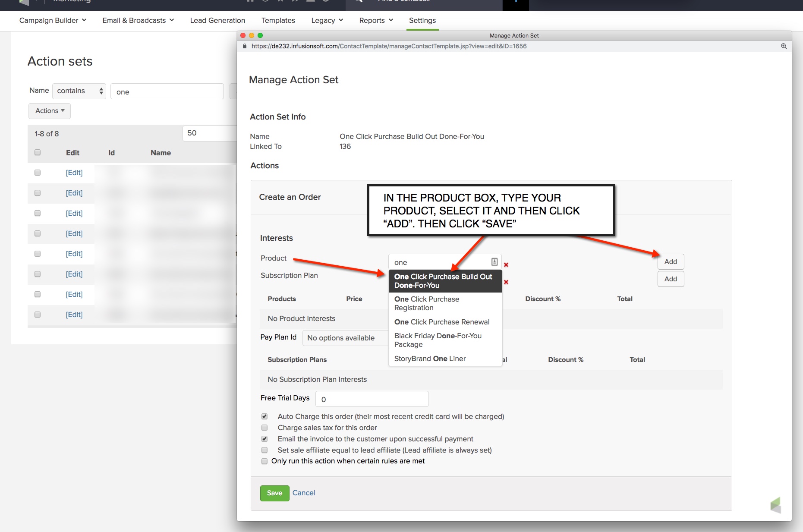The image size is (803, 532).
Task: Check Only run this action when certain rules are met
Action: (x=265, y=461)
